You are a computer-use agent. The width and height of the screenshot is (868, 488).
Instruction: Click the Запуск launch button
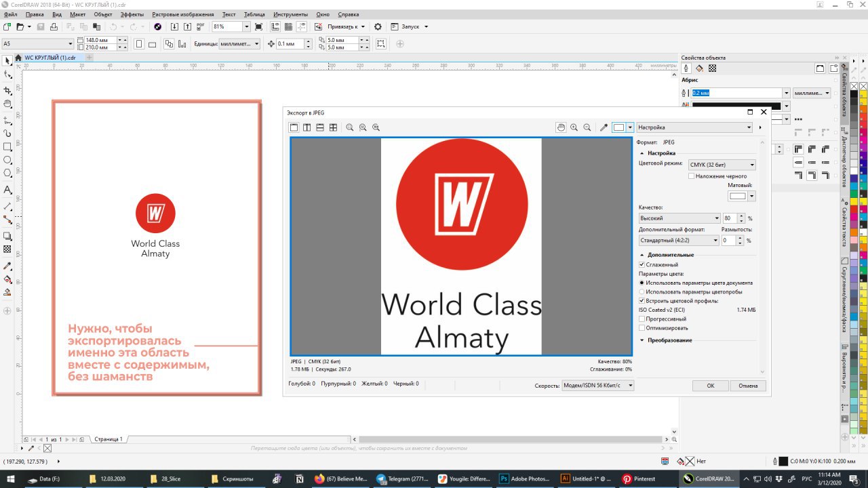pyautogui.click(x=410, y=26)
